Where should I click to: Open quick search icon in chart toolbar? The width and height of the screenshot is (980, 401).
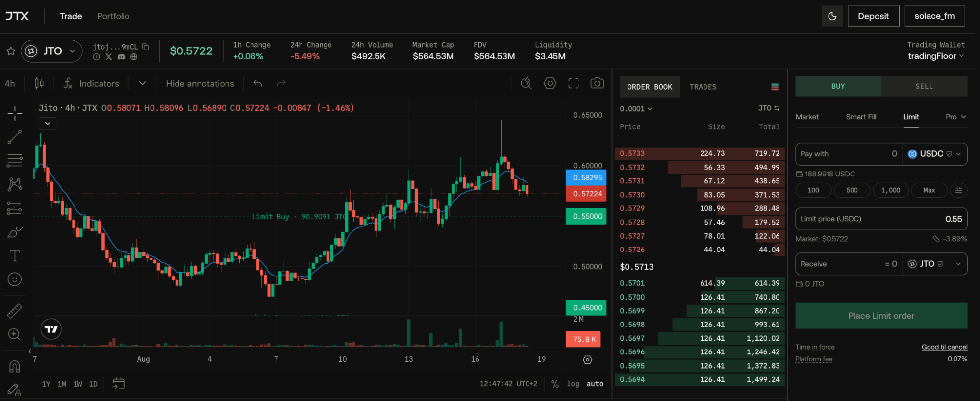point(526,83)
